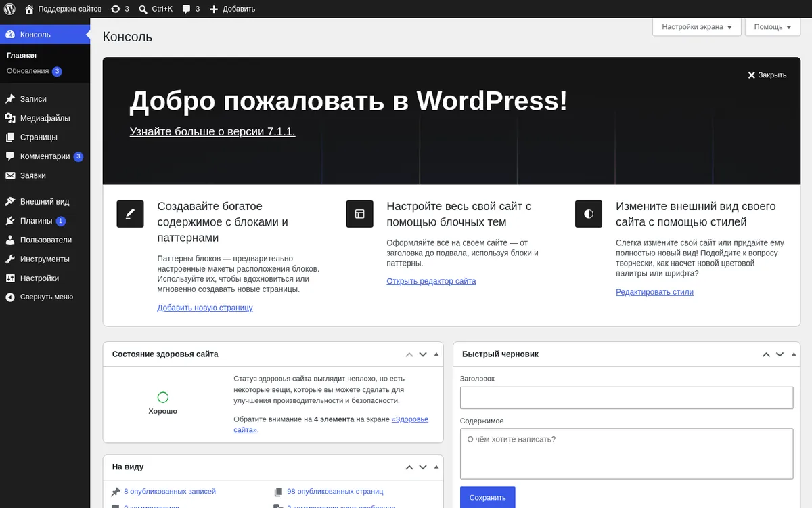Click the pencil icon for blocks content
The height and width of the screenshot is (508, 812).
pos(130,213)
